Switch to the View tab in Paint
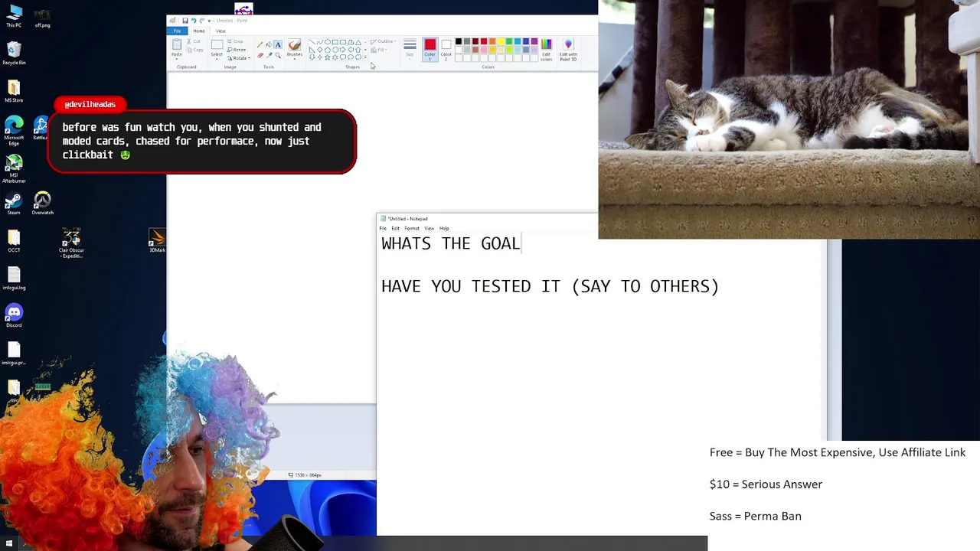The height and width of the screenshot is (551, 980). pyautogui.click(x=220, y=31)
